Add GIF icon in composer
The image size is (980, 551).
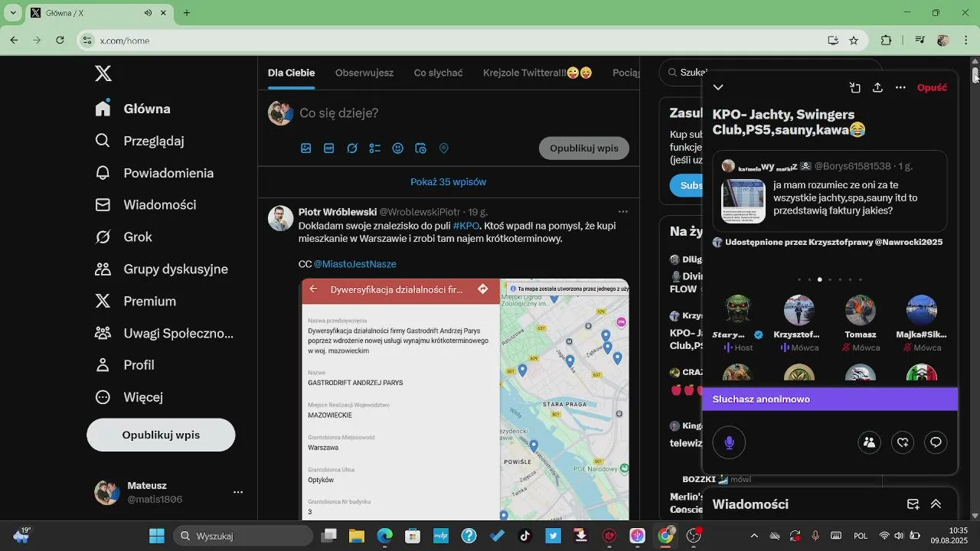[x=329, y=148]
